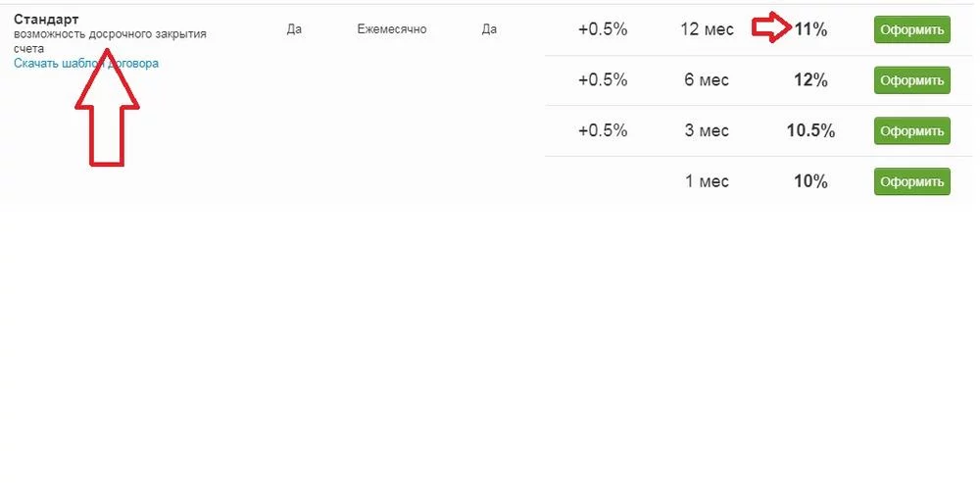Click the 10% rate value
Screen dimensions: 980x504
click(x=810, y=181)
